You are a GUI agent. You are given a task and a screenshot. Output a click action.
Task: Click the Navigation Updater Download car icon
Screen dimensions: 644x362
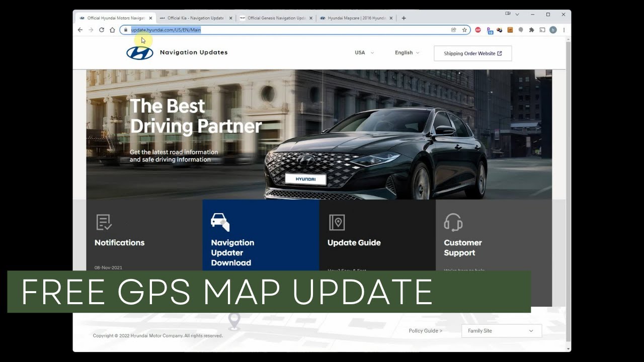tap(220, 222)
